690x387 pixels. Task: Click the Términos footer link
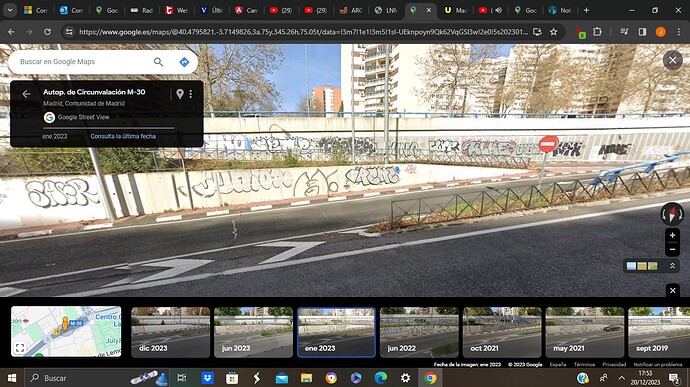tap(584, 365)
